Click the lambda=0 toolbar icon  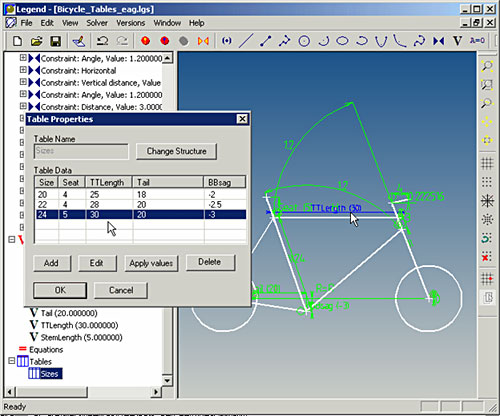click(x=477, y=41)
